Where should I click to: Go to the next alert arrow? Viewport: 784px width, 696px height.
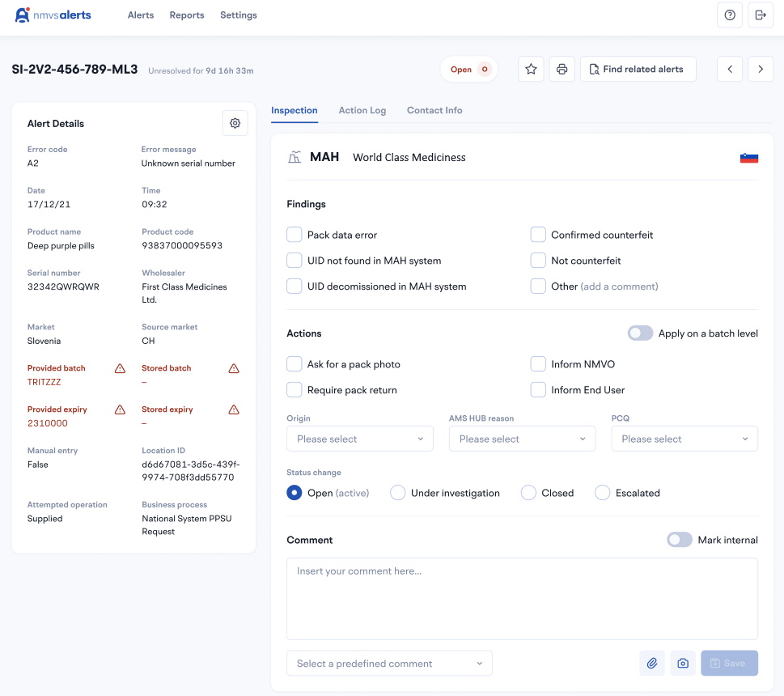pyautogui.click(x=761, y=70)
